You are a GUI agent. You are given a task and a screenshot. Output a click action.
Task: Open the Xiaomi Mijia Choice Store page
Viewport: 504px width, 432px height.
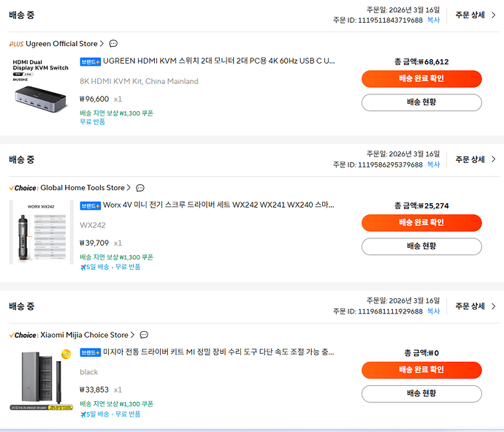coord(84,335)
